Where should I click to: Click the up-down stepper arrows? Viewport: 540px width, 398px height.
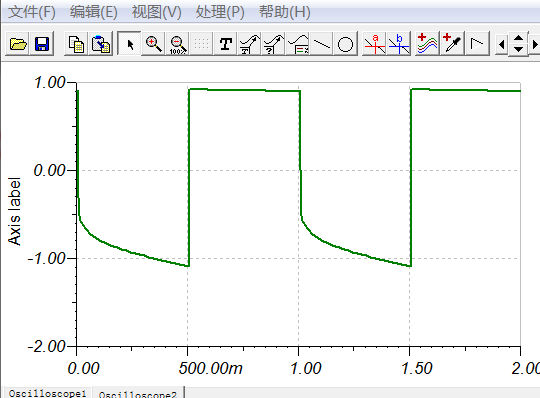519,44
